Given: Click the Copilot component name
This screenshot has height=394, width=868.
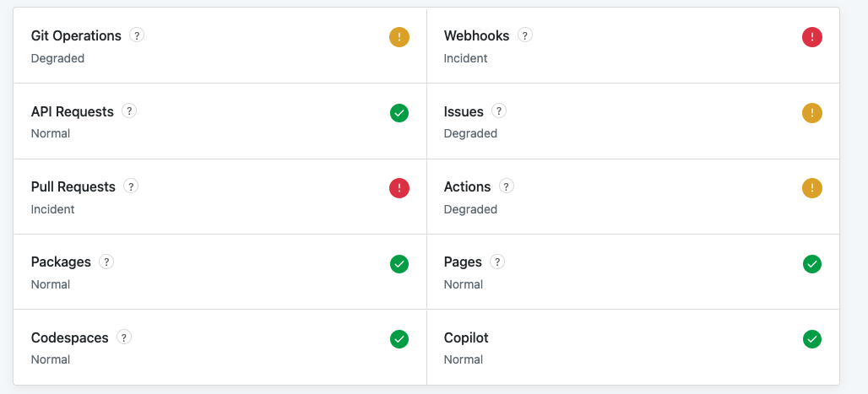Looking at the screenshot, I should 466,337.
